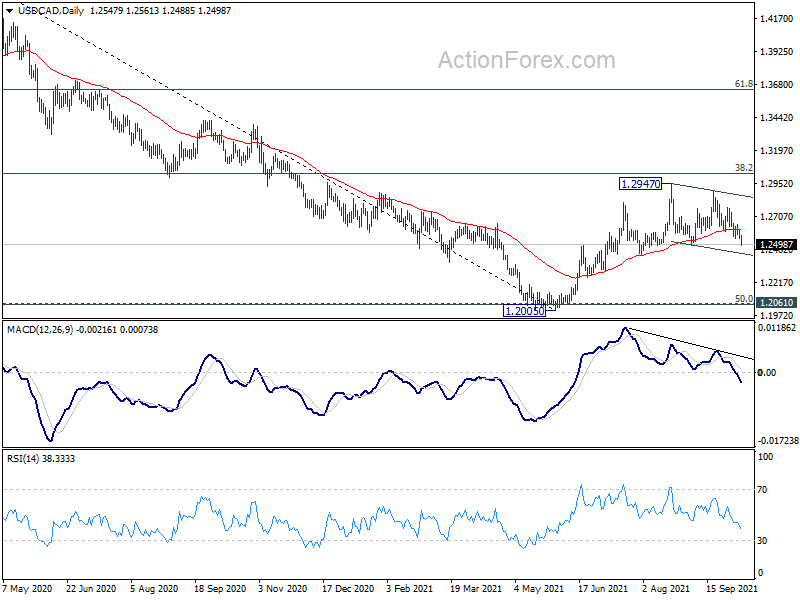Select the 1.27070 price axis value
This screenshot has height=600, width=800.
[x=777, y=217]
